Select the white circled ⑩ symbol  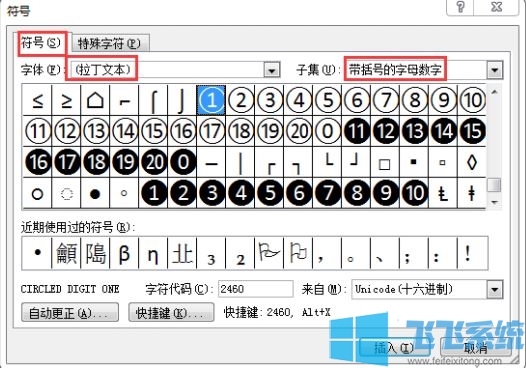point(472,100)
